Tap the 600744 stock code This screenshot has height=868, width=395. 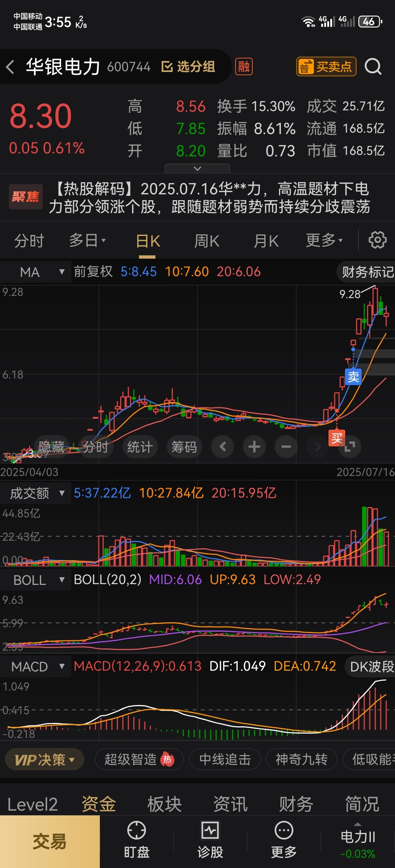coord(129,67)
